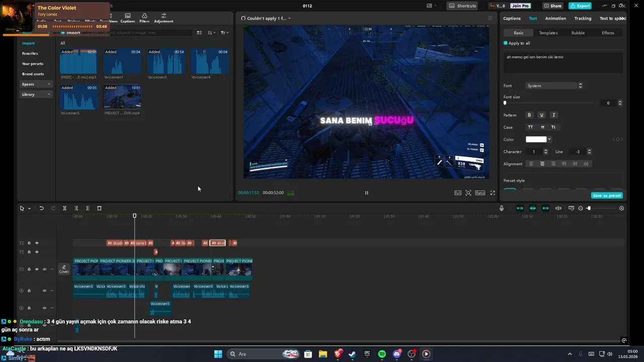Open Filters panel in top toolbar

pos(144,18)
